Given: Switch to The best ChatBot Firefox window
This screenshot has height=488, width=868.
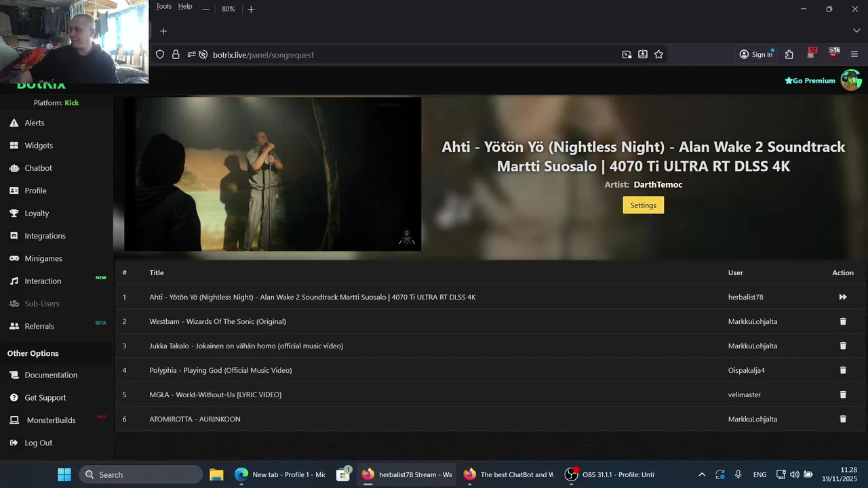Looking at the screenshot, I should [509, 474].
